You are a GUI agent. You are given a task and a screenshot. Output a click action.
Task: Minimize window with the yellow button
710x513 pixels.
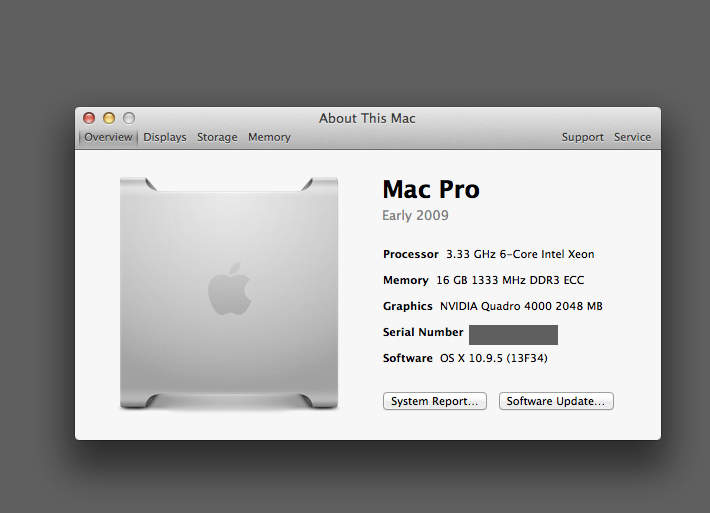click(109, 118)
